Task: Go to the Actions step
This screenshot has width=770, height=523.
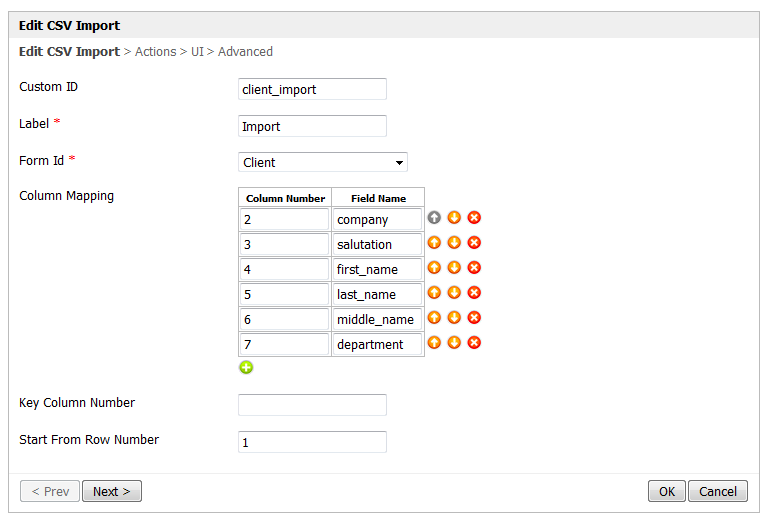Action: 155,51
